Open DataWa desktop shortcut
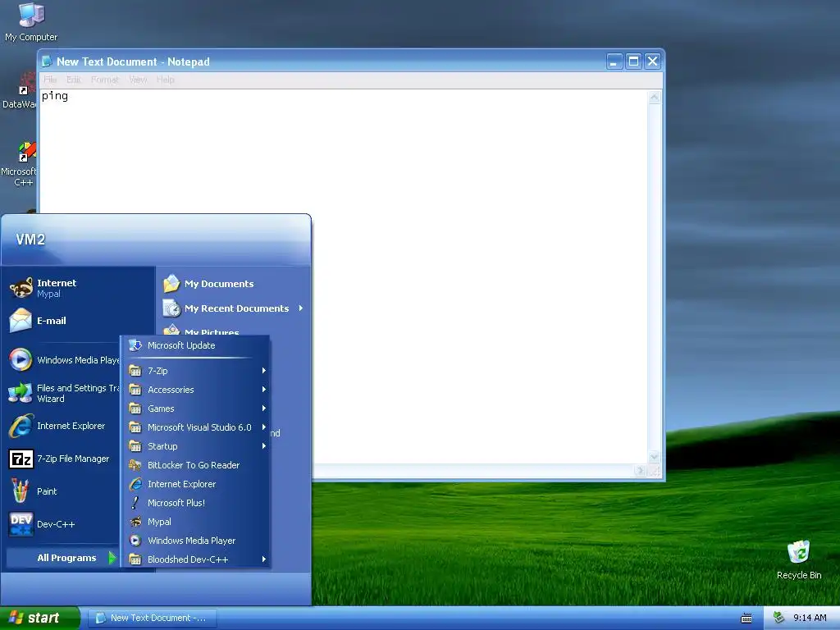Viewport: 840px width, 630px height. pyautogui.click(x=20, y=91)
